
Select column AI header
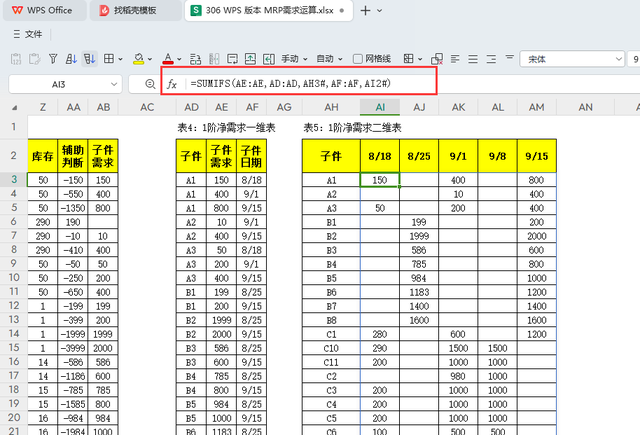click(380, 107)
